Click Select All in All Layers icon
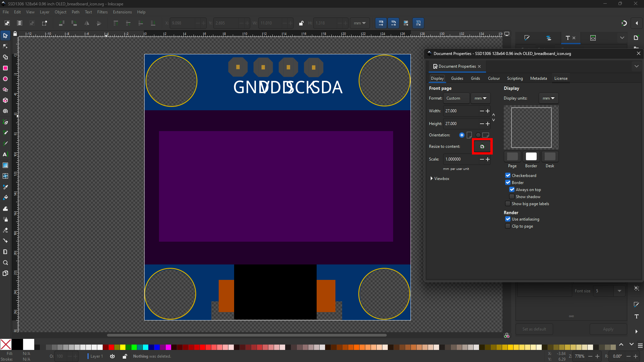Viewport: 644px width, 362px height. click(x=19, y=23)
